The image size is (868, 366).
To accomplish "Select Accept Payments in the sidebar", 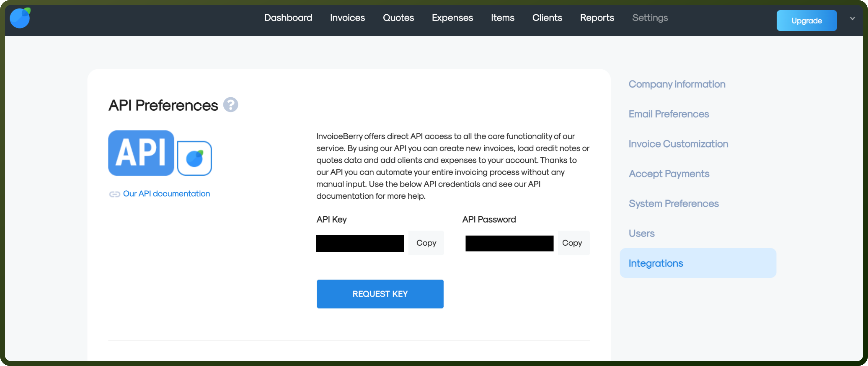I will 669,174.
